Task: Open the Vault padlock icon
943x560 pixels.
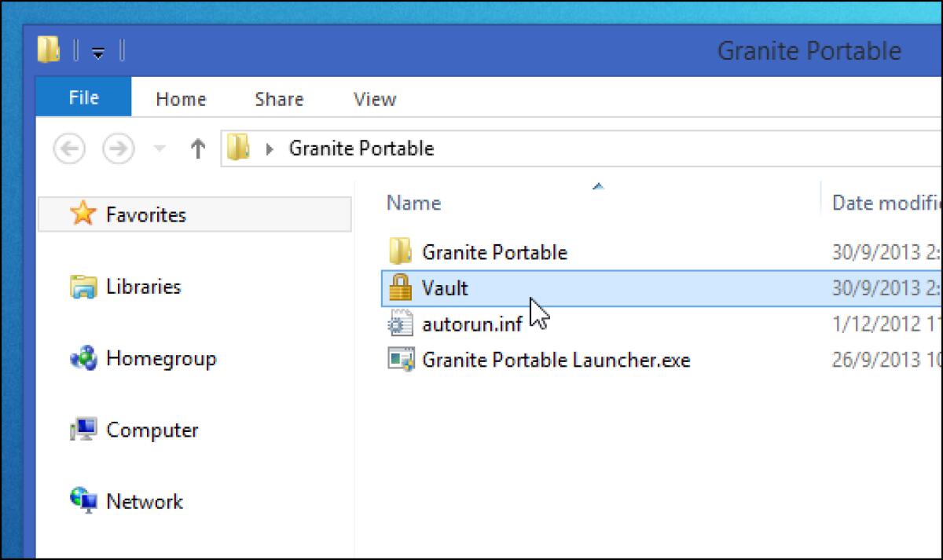Action: [x=400, y=287]
